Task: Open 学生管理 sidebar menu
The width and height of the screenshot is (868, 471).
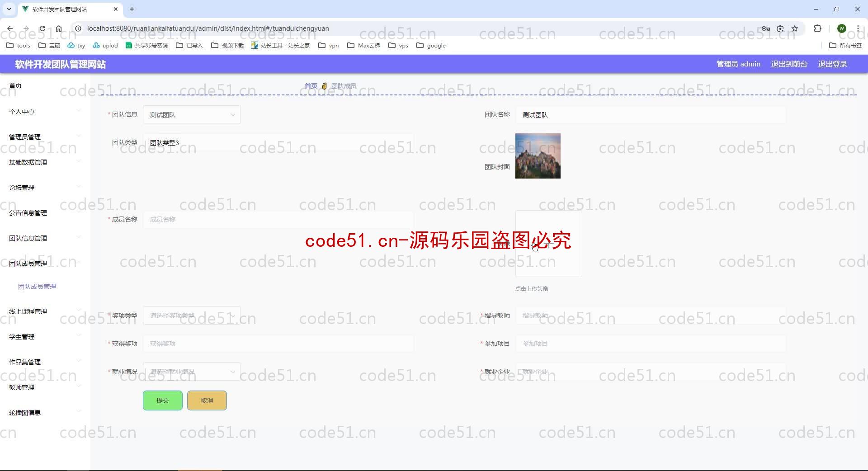Action: pyautogui.click(x=45, y=337)
